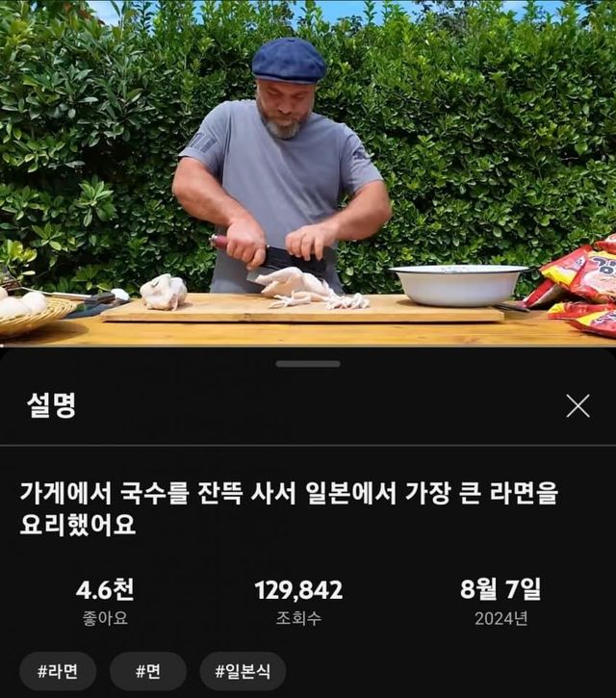This screenshot has width=616, height=698.
Task: Click the man's blue cap in video
Action: (289, 61)
